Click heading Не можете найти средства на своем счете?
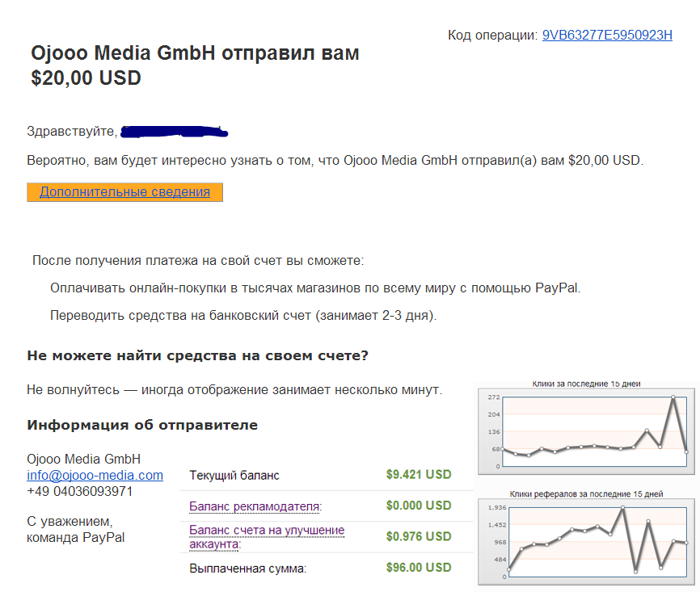The height and width of the screenshot is (592, 700). [197, 355]
